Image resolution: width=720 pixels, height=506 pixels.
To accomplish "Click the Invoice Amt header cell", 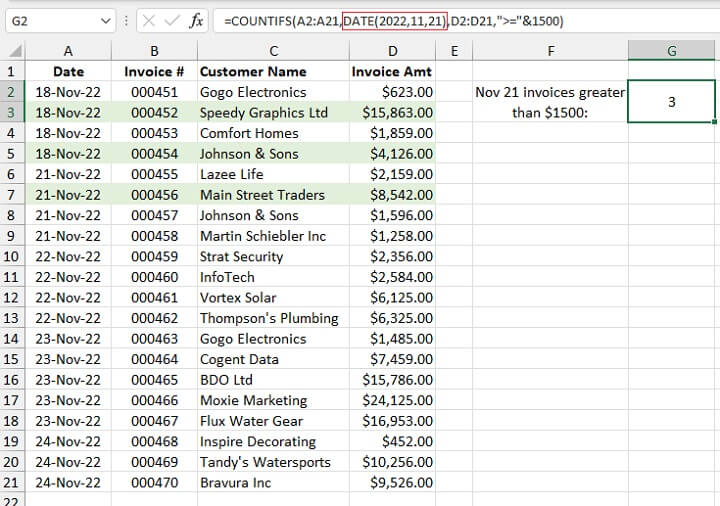I will [x=392, y=72].
